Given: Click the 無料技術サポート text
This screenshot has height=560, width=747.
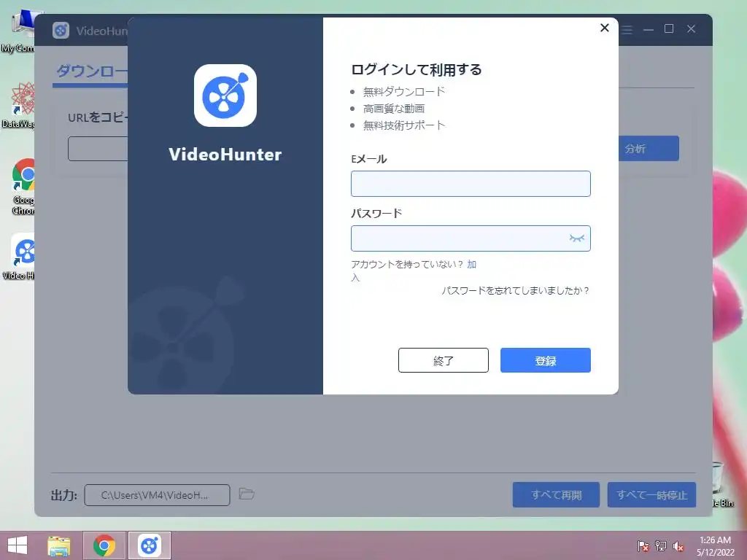Looking at the screenshot, I should 404,125.
